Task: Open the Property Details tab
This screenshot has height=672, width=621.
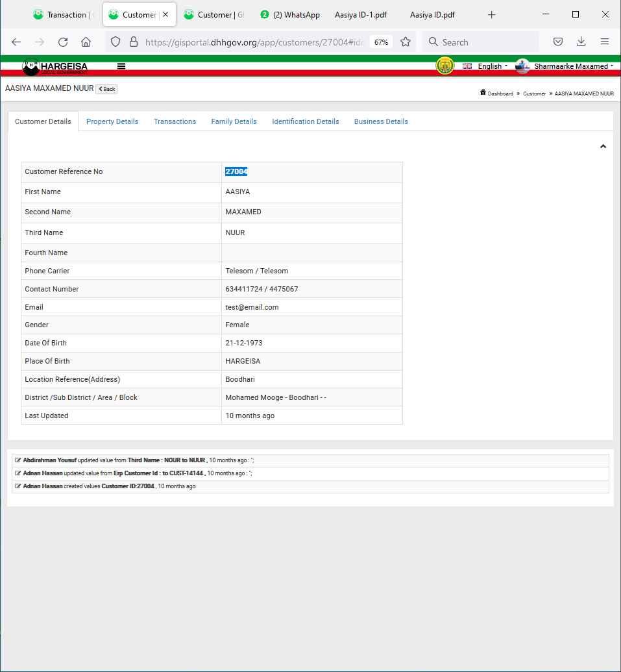Action: coord(112,121)
